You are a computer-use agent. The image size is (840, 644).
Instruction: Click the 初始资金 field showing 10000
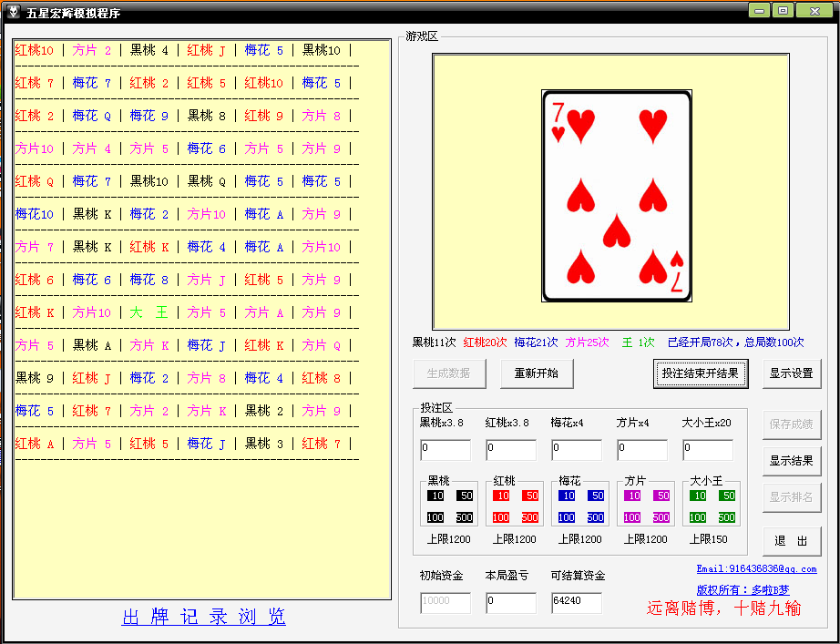446,603
